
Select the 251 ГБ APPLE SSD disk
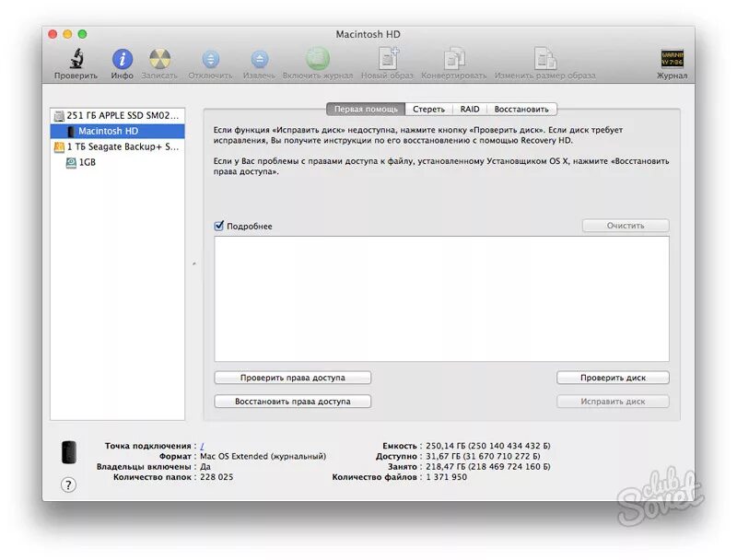coord(118,115)
